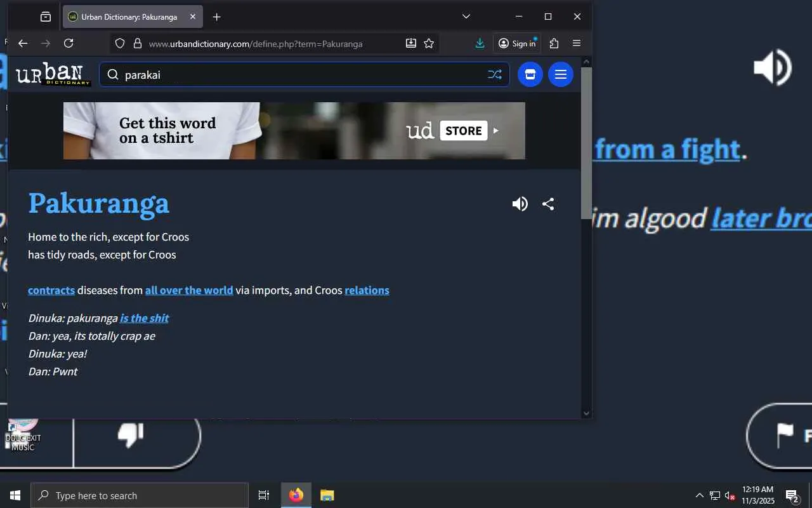The height and width of the screenshot is (508, 812).
Task: Open the network status tray icon
Action: [x=714, y=495]
